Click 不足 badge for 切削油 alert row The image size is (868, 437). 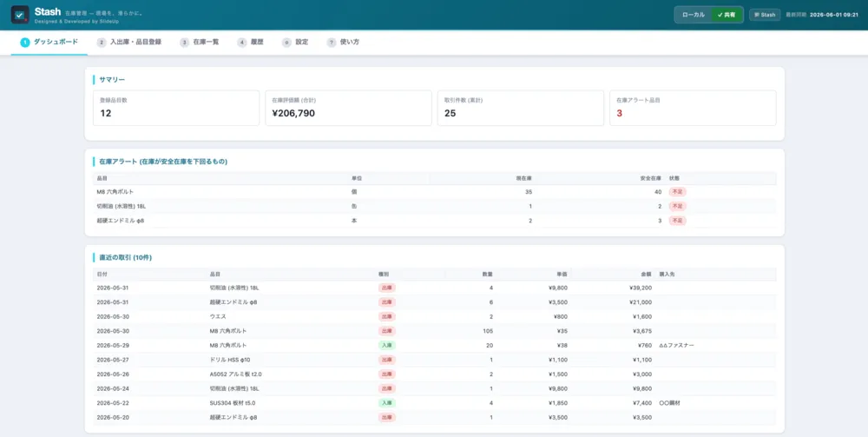pyautogui.click(x=678, y=206)
